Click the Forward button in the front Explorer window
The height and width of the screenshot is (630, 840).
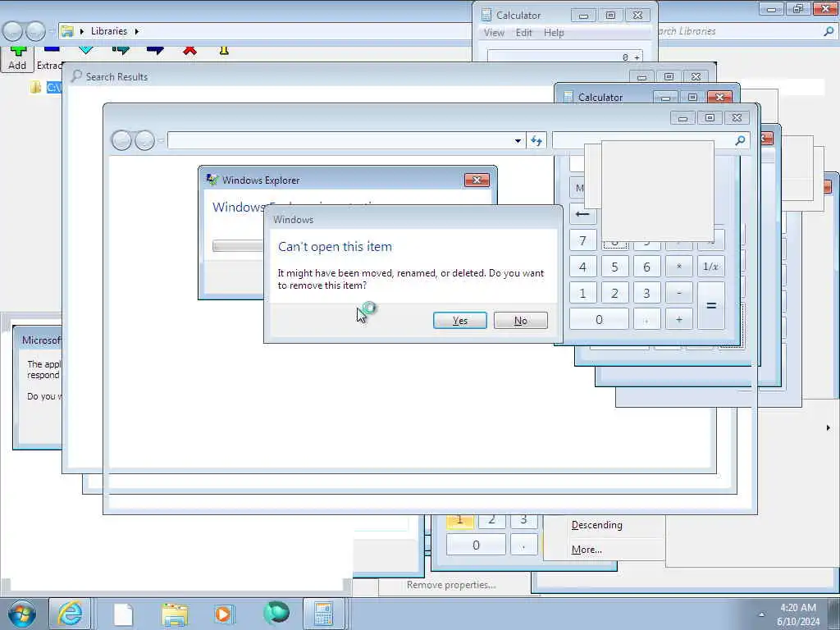coord(144,141)
